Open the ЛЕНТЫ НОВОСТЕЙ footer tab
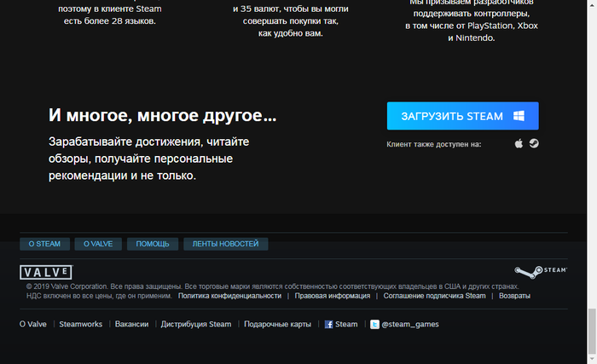 pyautogui.click(x=225, y=244)
